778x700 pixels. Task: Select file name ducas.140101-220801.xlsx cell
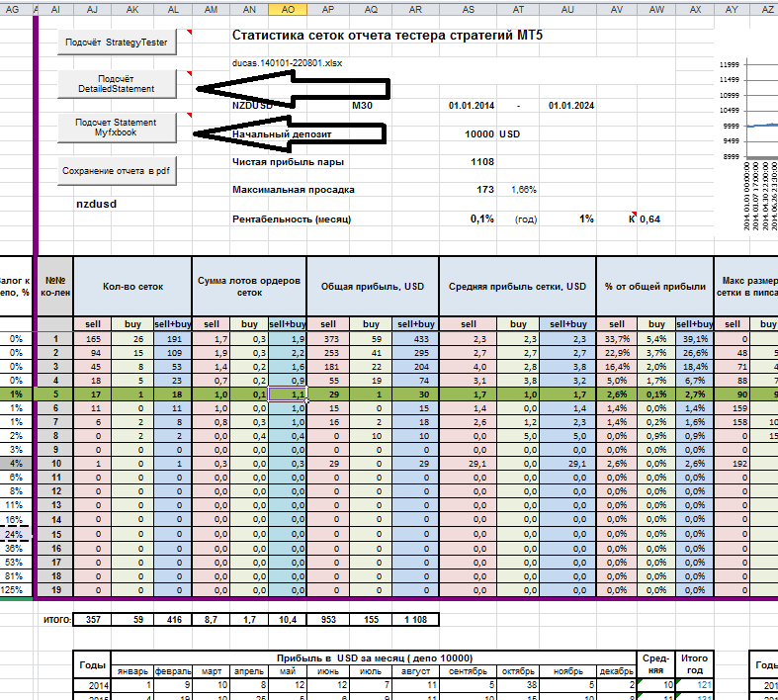pos(287,63)
